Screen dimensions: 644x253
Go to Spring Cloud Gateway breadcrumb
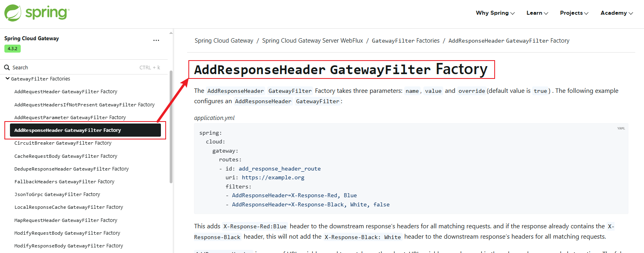point(224,41)
